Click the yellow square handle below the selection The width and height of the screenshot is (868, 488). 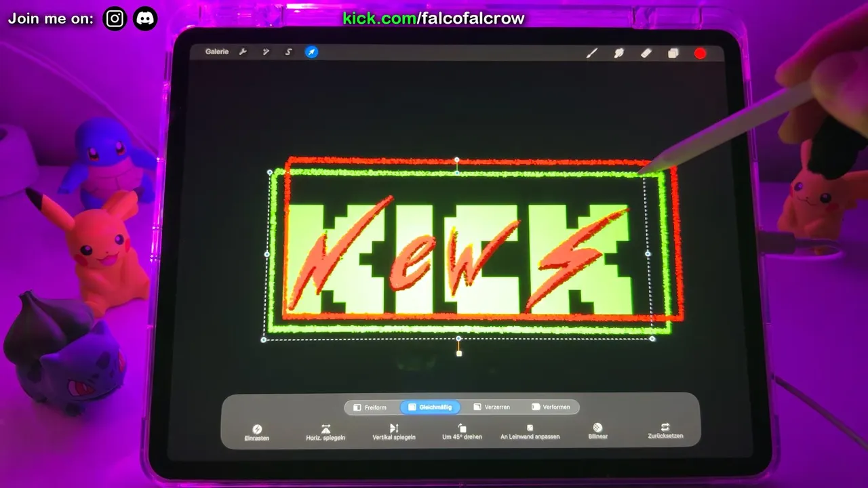point(459,353)
